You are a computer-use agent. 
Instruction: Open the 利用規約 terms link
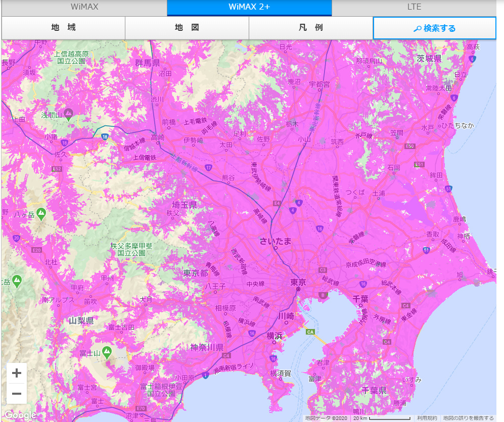coord(427,418)
